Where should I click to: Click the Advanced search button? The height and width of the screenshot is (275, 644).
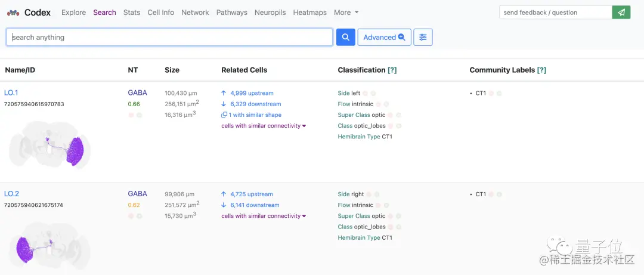384,37
